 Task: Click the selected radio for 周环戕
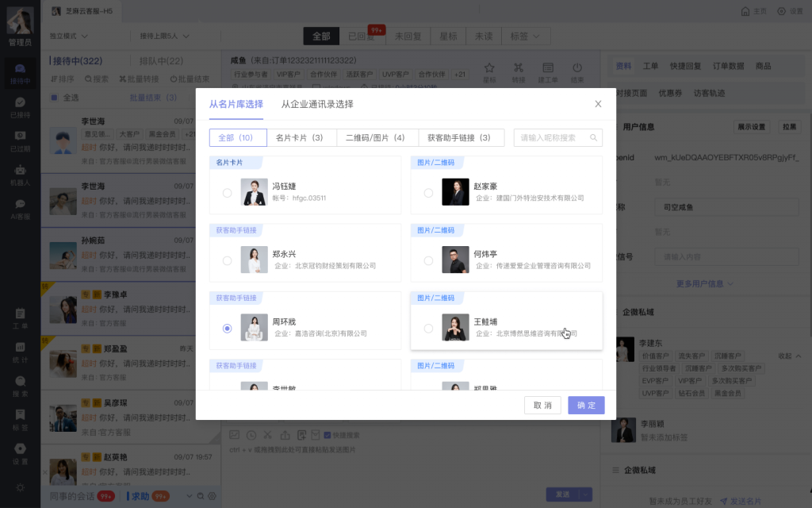227,328
